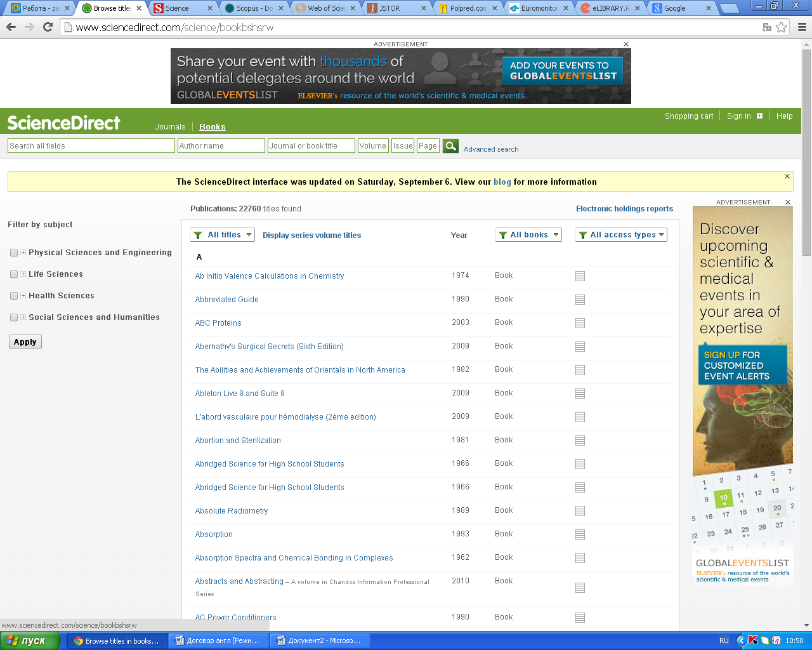The width and height of the screenshot is (812, 650).
Task: Click access icon in Absorption 1993 row
Action: (x=580, y=534)
